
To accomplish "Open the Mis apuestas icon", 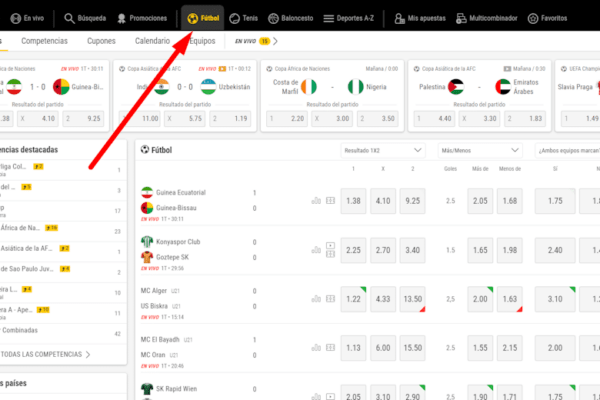I will (399, 18).
